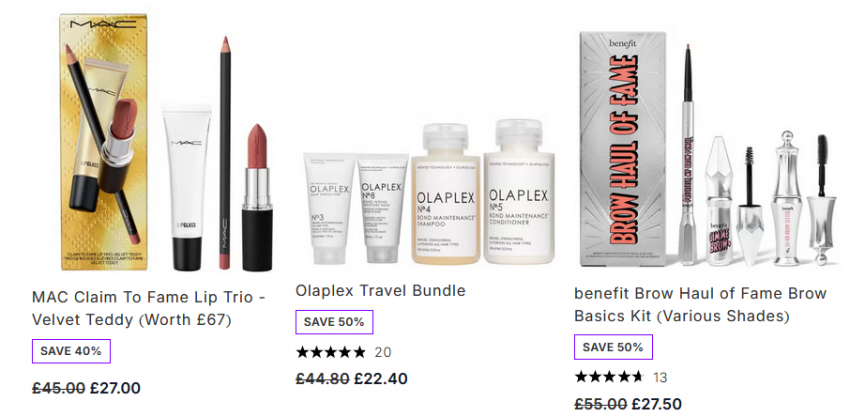Viewport: 865px width, 417px height.
Task: Click the £27.50 price of benefit kit
Action: [x=656, y=403]
